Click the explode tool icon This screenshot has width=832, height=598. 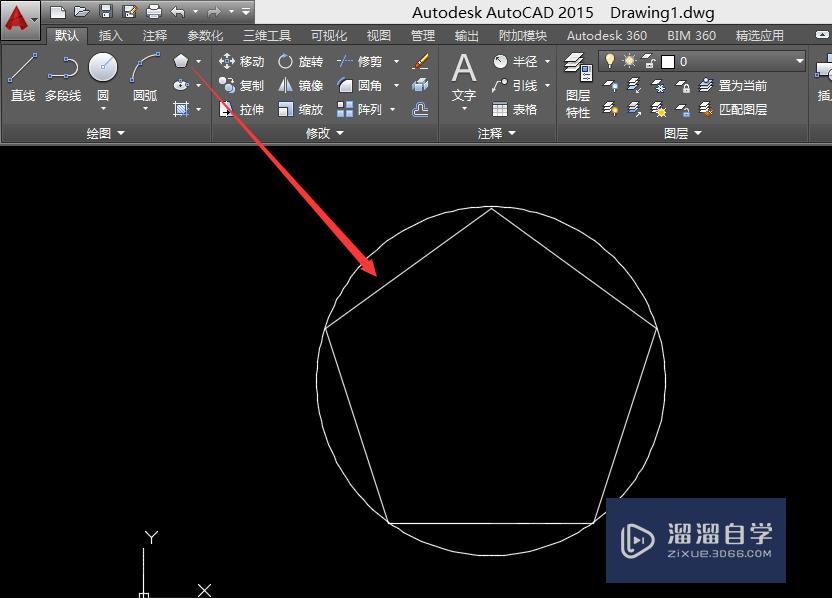(420, 85)
